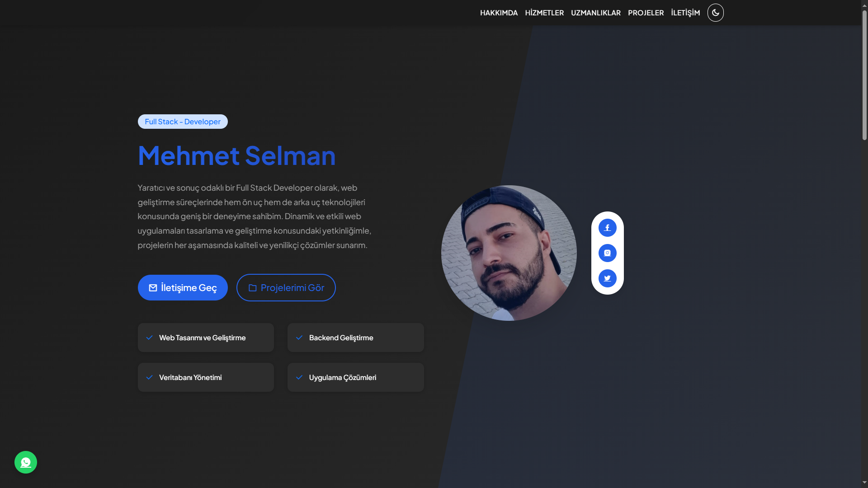
Task: Open the HİZMETLER navigation link
Action: point(544,13)
